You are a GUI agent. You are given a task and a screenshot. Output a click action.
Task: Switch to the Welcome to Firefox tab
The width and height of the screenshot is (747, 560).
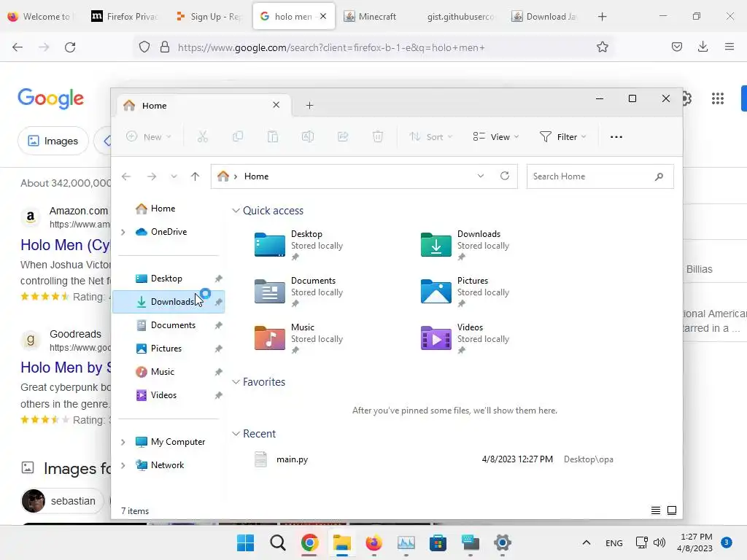pos(41,17)
